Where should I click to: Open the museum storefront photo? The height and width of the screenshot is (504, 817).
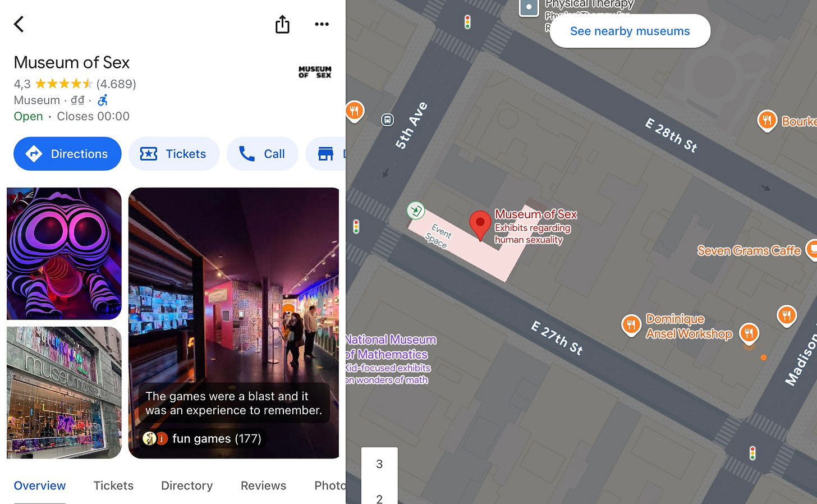[x=64, y=393]
